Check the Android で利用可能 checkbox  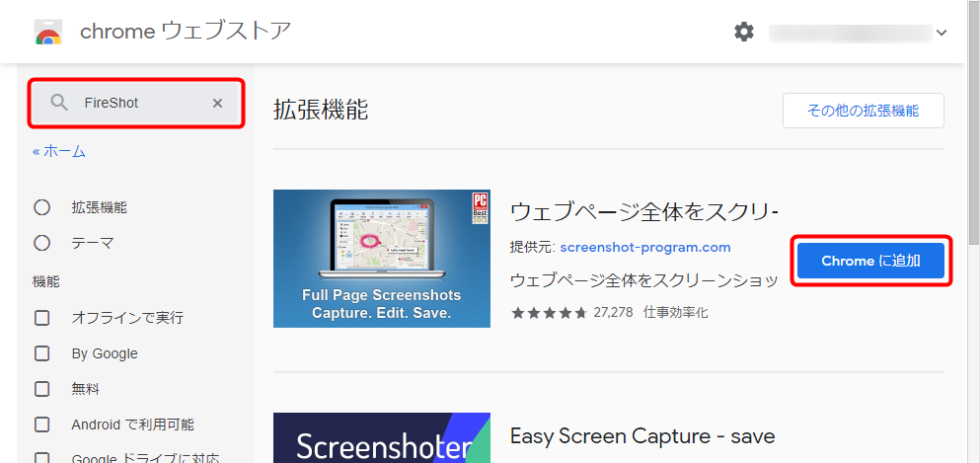[x=41, y=424]
